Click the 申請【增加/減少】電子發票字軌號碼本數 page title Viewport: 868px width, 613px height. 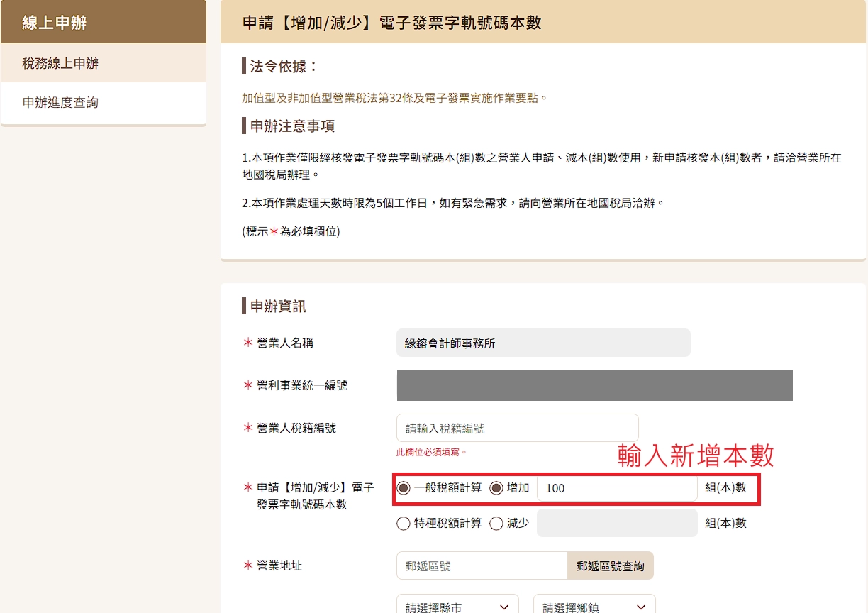point(391,23)
